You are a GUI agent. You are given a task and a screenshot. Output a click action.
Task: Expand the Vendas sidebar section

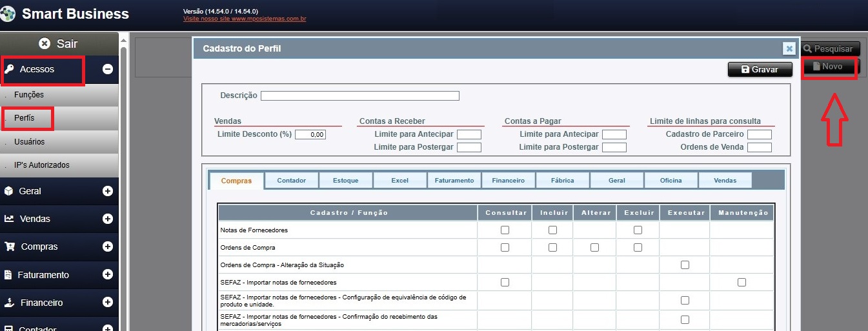[108, 219]
